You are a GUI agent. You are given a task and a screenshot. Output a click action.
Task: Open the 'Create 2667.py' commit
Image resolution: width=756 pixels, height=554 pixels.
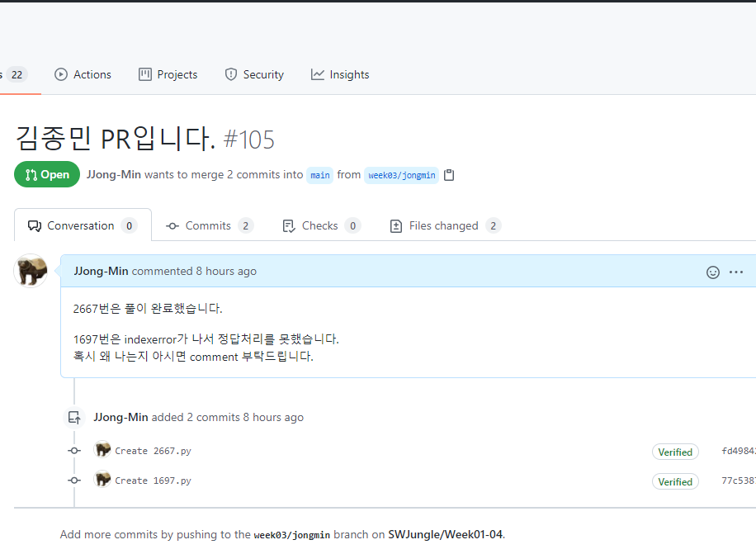(x=153, y=451)
